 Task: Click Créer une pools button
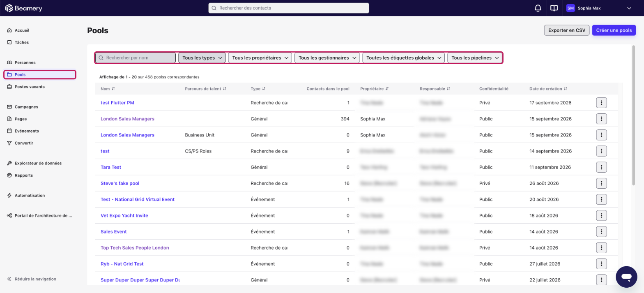pyautogui.click(x=614, y=30)
